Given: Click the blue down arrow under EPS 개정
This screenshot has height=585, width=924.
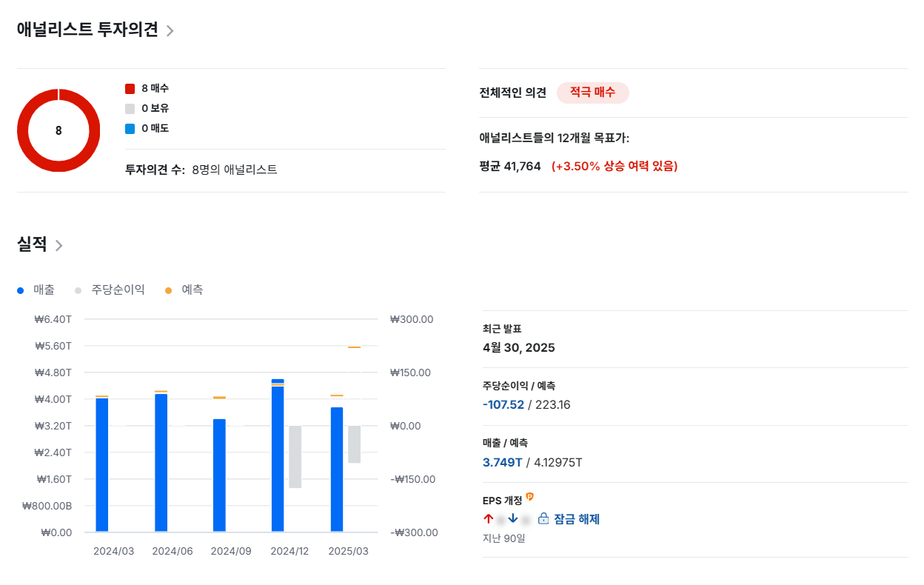Looking at the screenshot, I should tap(513, 518).
